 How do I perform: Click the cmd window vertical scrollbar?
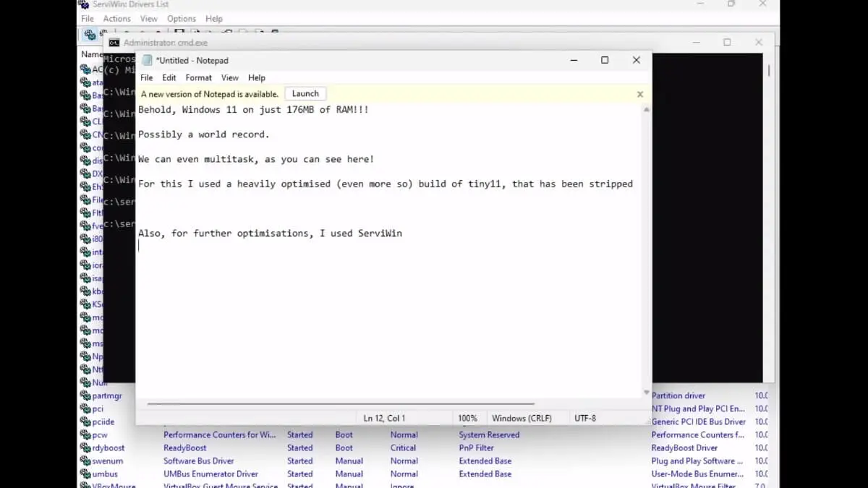[768, 71]
